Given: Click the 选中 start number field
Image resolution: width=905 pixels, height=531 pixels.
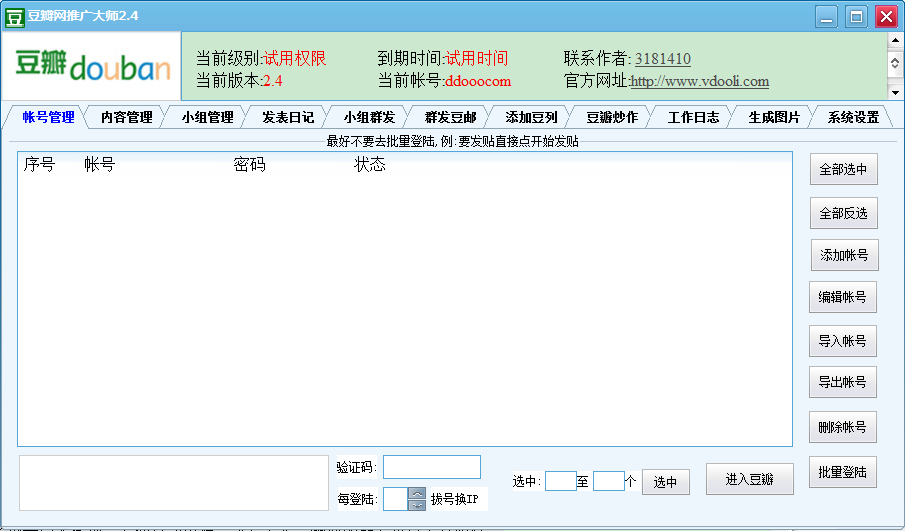Looking at the screenshot, I should pos(560,481).
